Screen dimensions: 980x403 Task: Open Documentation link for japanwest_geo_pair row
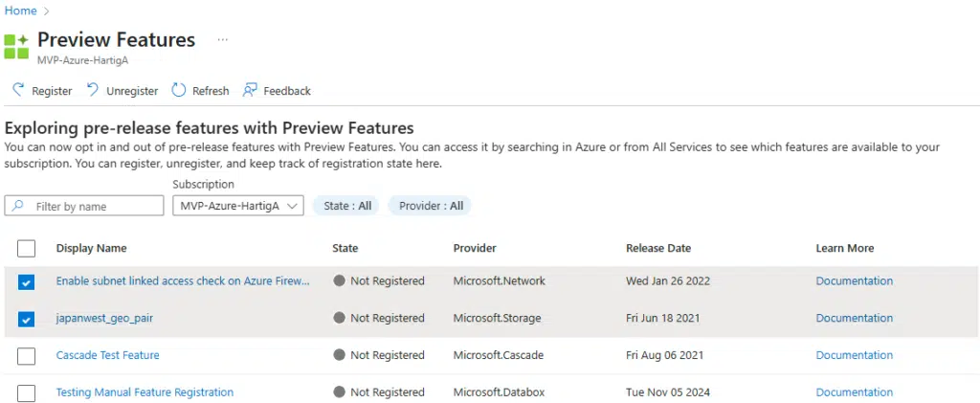[x=855, y=318]
